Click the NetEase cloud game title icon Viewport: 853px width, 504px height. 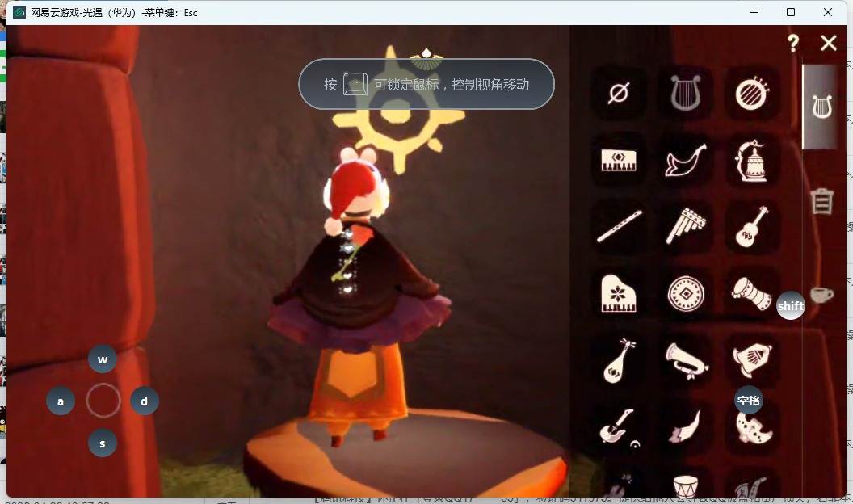pos(19,12)
